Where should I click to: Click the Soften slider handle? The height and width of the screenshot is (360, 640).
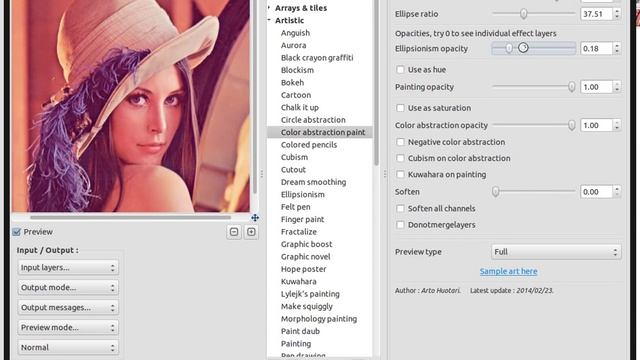pos(496,191)
